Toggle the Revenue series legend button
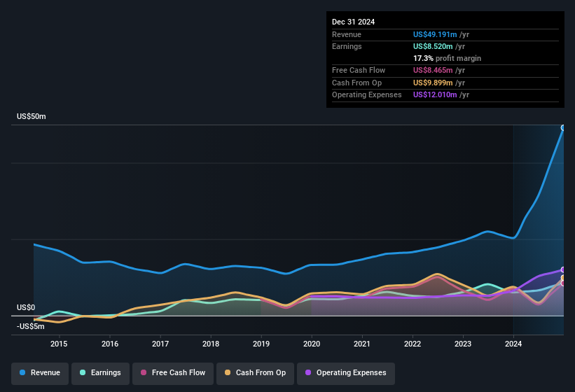Image resolution: width=575 pixels, height=392 pixels. click(40, 373)
